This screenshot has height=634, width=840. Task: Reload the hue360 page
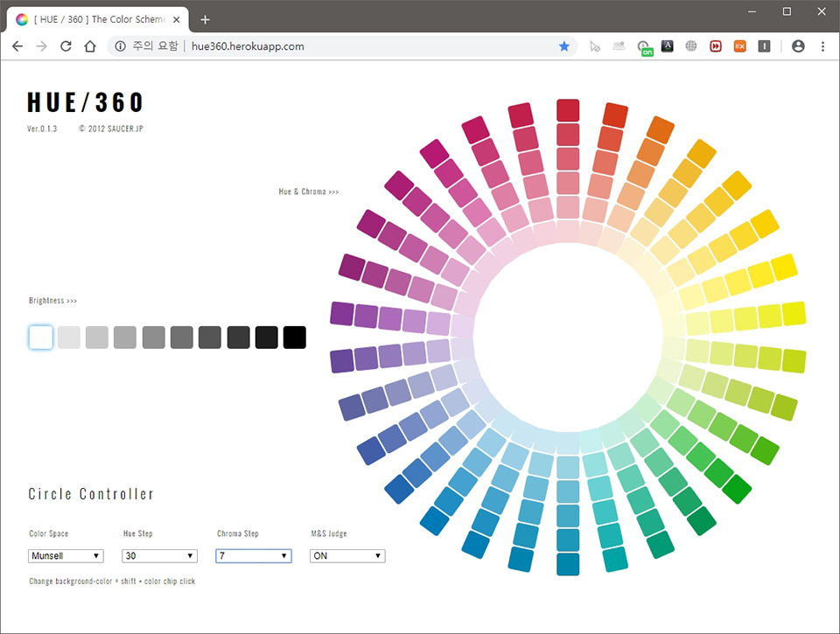(x=66, y=46)
